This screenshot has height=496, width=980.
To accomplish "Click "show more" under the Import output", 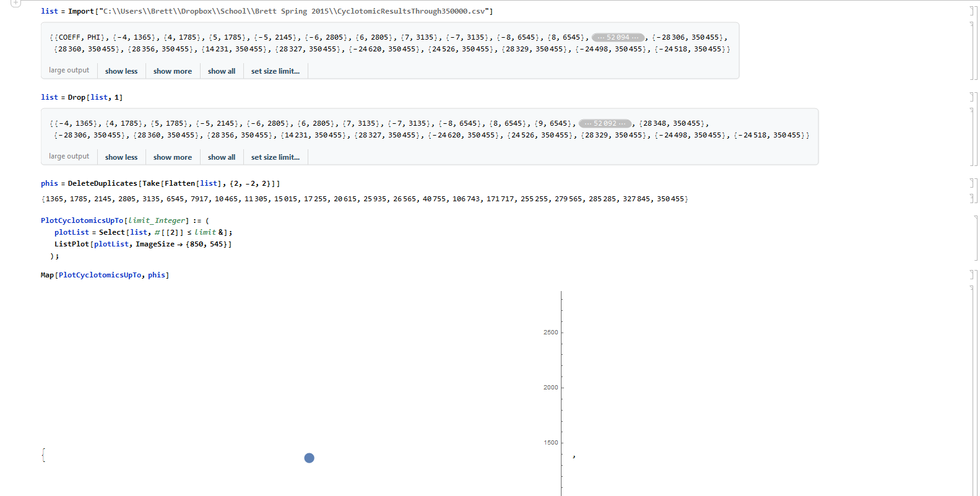I will [x=172, y=71].
